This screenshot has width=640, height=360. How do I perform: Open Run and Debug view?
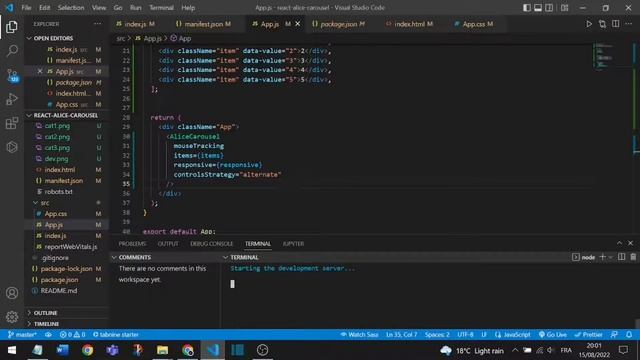click(x=12, y=99)
